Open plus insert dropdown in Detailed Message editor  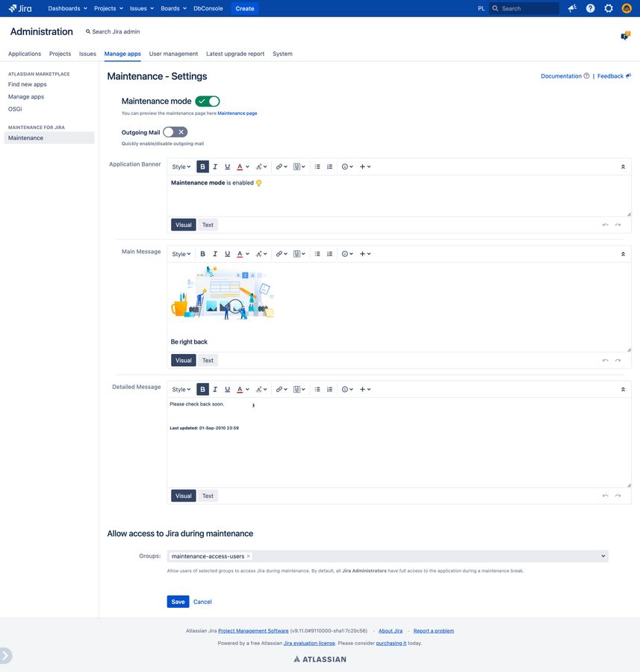pyautogui.click(x=364, y=389)
